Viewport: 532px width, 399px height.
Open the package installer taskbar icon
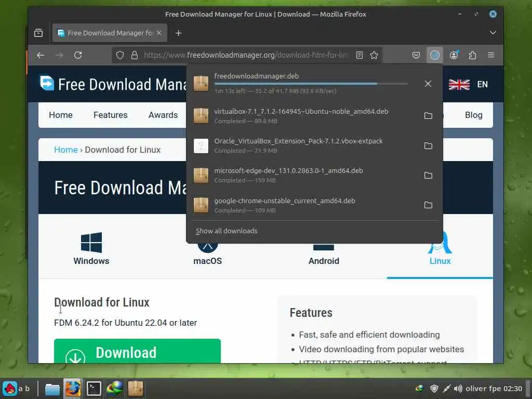136,389
